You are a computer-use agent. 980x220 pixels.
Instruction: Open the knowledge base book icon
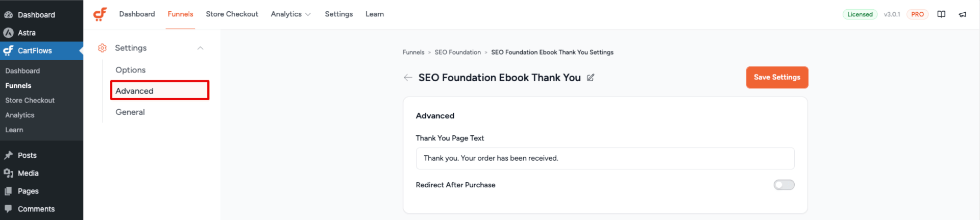pyautogui.click(x=941, y=14)
